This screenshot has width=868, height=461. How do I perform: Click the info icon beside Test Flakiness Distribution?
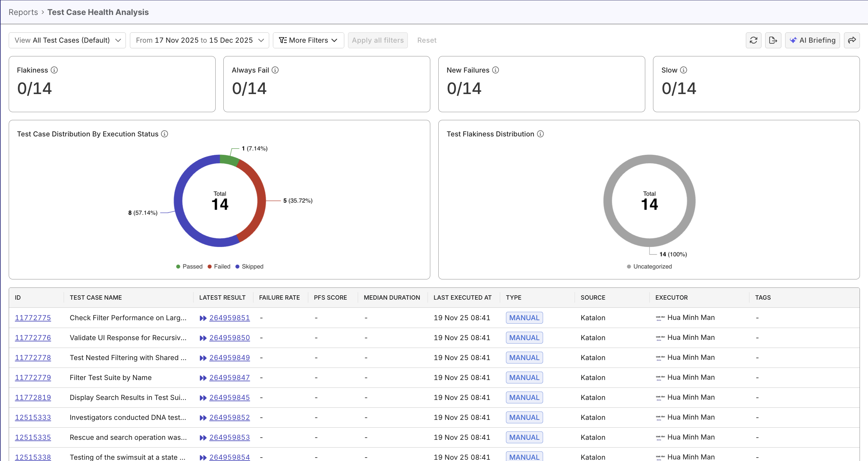(541, 134)
